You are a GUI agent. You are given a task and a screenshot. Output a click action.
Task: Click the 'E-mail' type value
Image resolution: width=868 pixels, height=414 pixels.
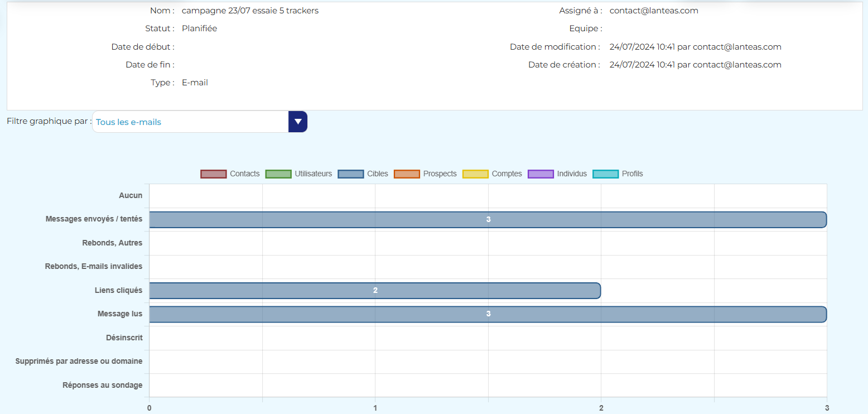(x=195, y=83)
